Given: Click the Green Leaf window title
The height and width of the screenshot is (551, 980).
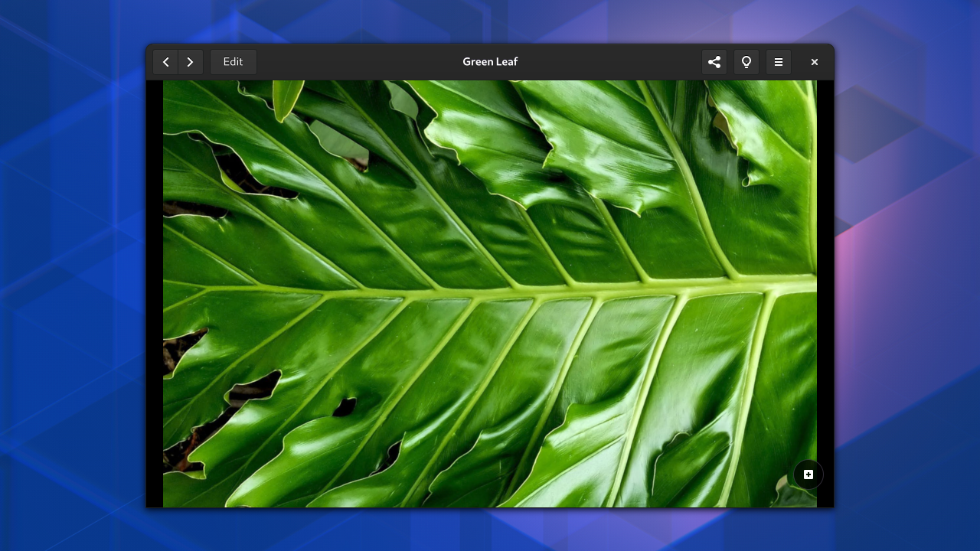Looking at the screenshot, I should point(490,62).
